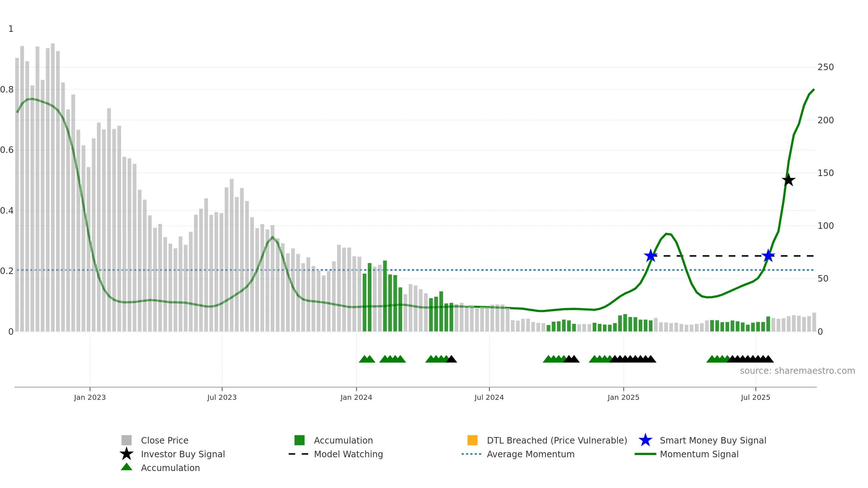The image size is (868, 488).
Task: Click the green Momentum Signal legend line
Action: (x=645, y=454)
